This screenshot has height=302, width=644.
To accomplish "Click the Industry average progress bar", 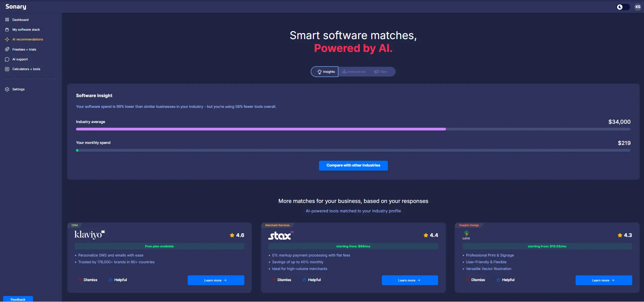I will [x=353, y=129].
